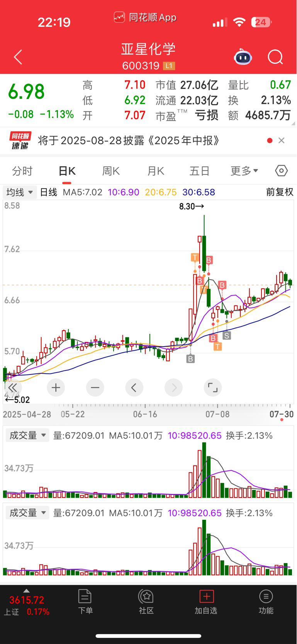The height and width of the screenshot is (644, 297).
Task: Tap the 20:6.75 moving average label
Action: 161,192
